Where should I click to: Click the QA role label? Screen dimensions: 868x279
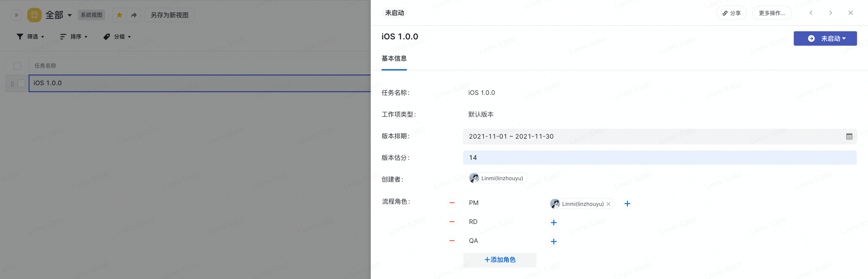pyautogui.click(x=473, y=241)
